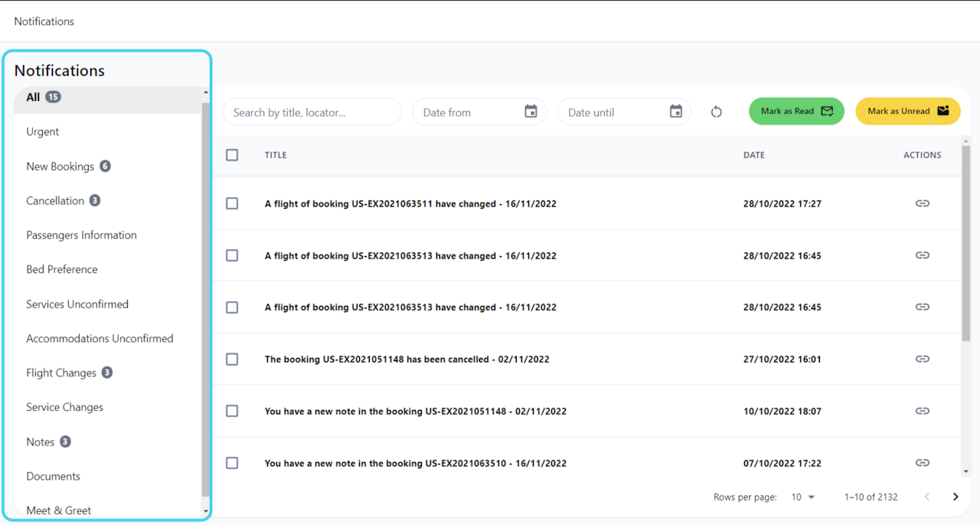Open the calendar icon in Date from
Image resolution: width=980 pixels, height=525 pixels.
[x=531, y=112]
